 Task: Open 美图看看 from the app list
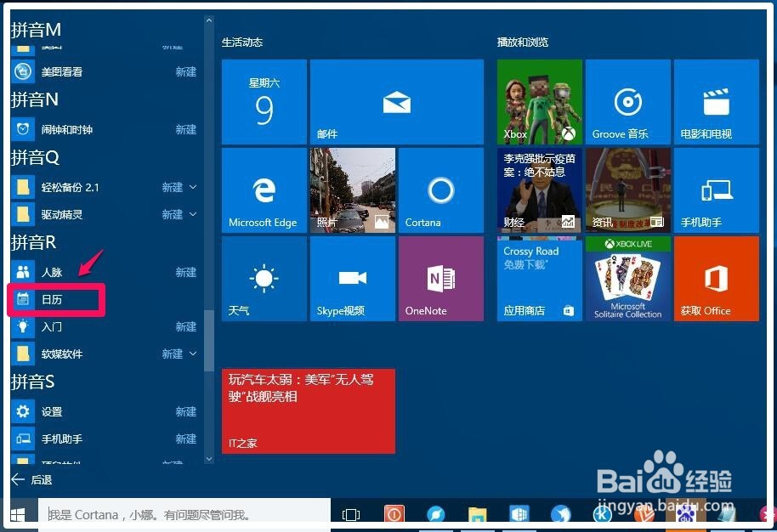click(x=104, y=72)
